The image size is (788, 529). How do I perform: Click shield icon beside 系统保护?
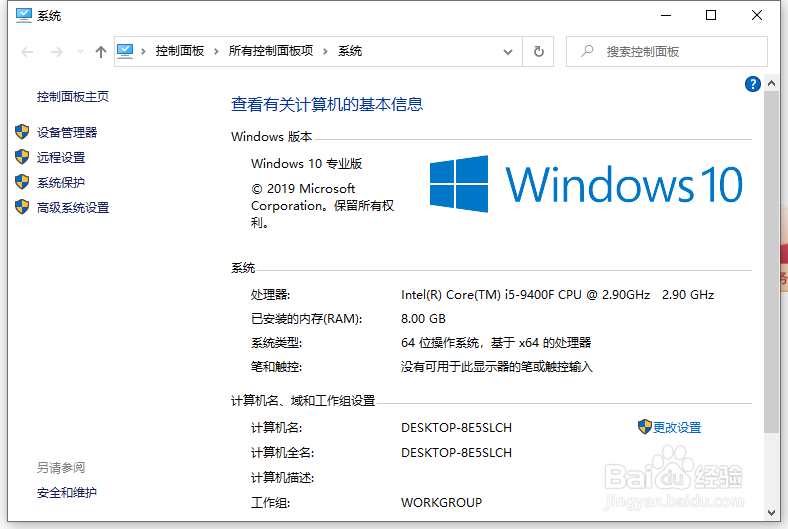click(22, 182)
